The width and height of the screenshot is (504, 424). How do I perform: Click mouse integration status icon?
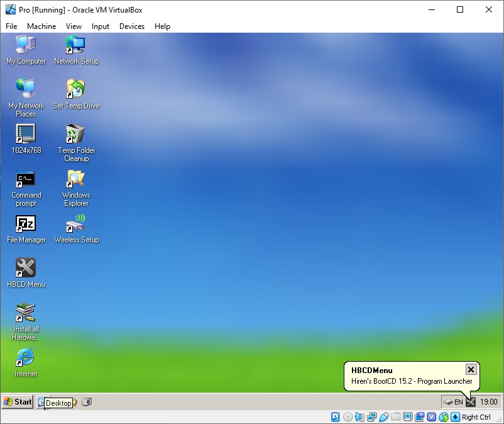(x=444, y=417)
